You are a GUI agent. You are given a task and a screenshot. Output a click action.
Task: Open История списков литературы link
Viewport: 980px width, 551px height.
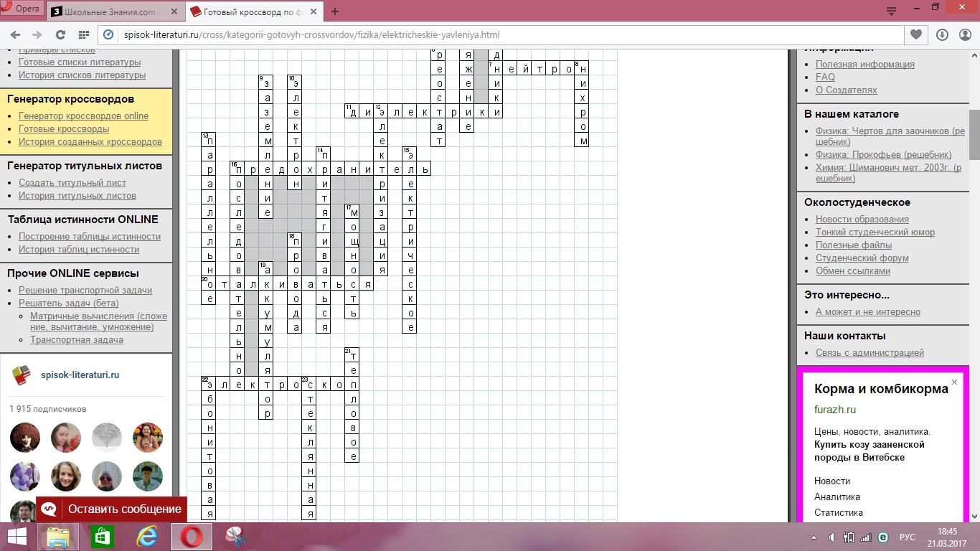pyautogui.click(x=82, y=75)
